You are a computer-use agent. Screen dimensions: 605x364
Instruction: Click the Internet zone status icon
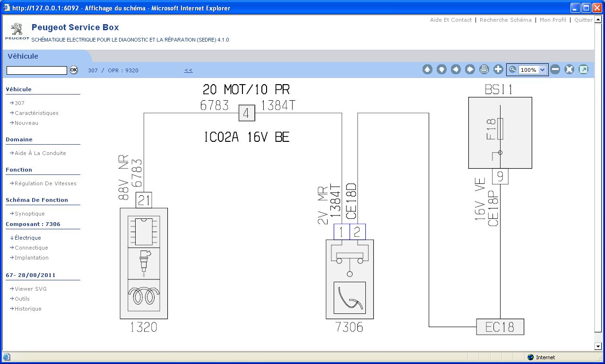tap(530, 357)
